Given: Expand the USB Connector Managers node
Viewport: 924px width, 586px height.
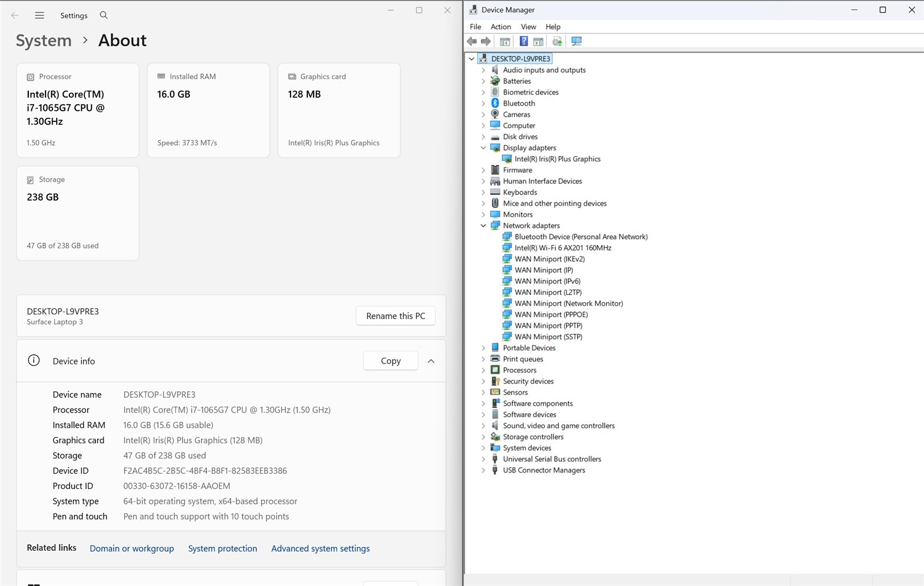Looking at the screenshot, I should (x=483, y=470).
